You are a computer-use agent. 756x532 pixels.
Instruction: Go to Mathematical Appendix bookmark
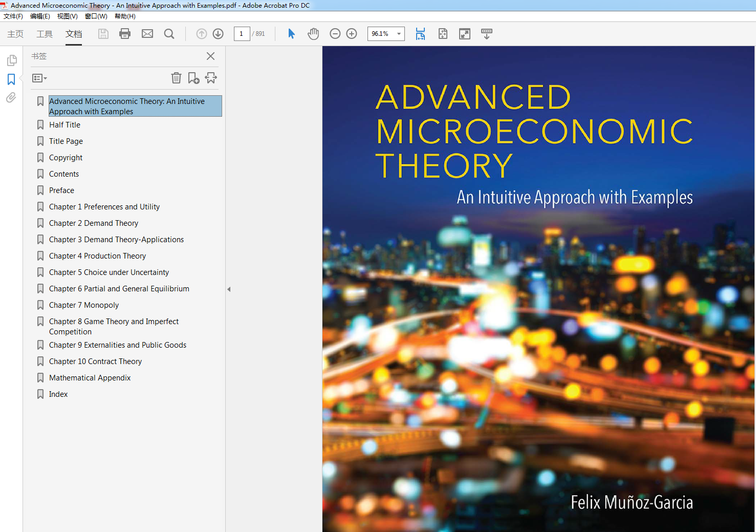click(x=90, y=378)
